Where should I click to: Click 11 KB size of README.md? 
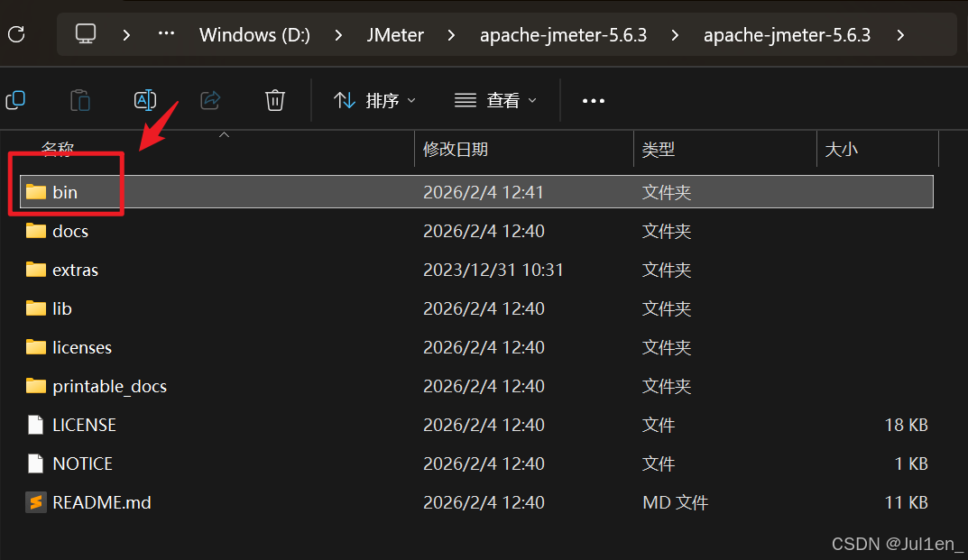907,502
